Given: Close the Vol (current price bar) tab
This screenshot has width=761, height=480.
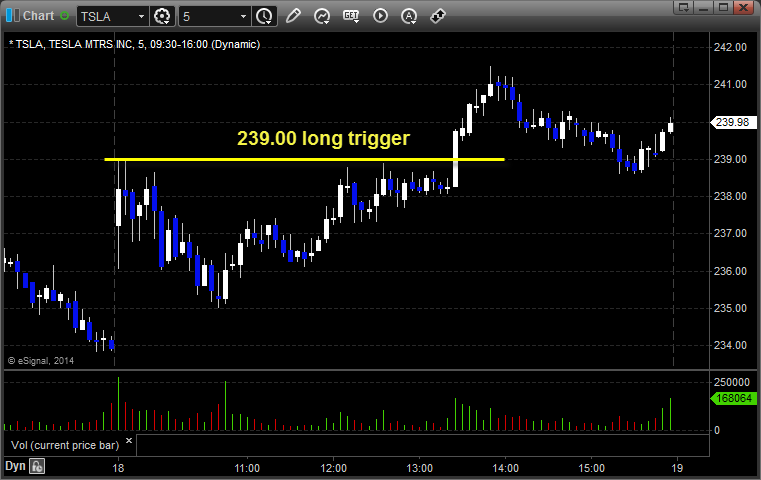Looking at the screenshot, I should coord(129,441).
